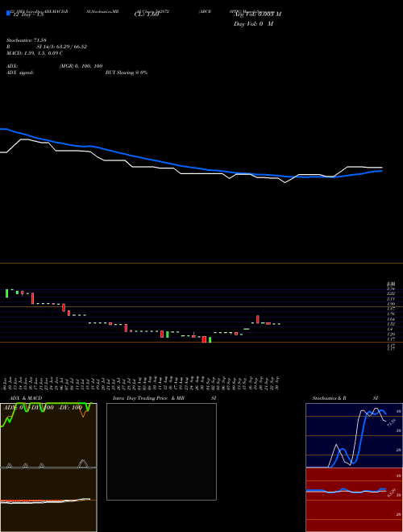Click the 1.64 price axis label

[x=391, y=319]
